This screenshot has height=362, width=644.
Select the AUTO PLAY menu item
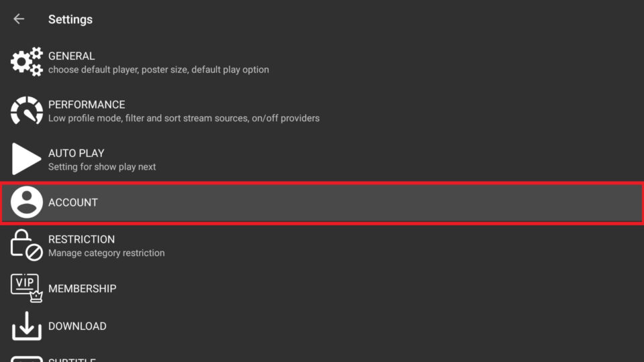pyautogui.click(x=322, y=160)
